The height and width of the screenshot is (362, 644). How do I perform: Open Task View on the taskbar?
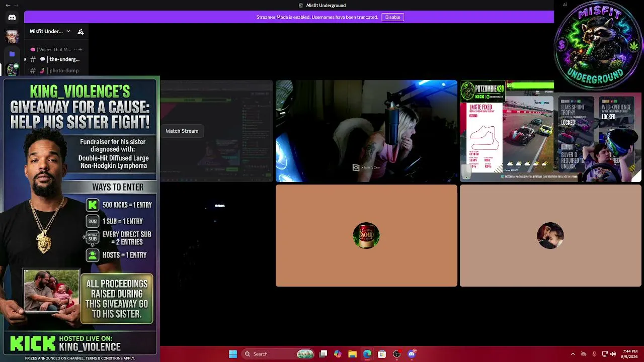324,354
